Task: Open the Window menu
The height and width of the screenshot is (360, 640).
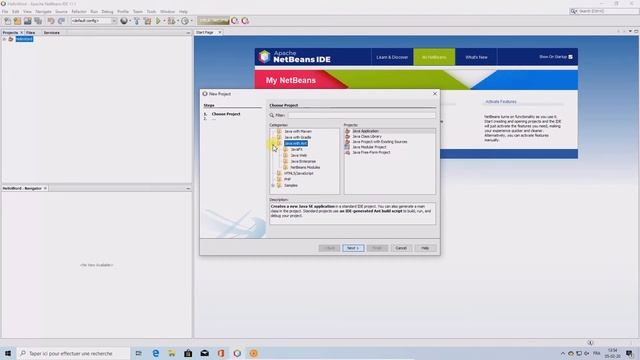Action: click(x=167, y=11)
